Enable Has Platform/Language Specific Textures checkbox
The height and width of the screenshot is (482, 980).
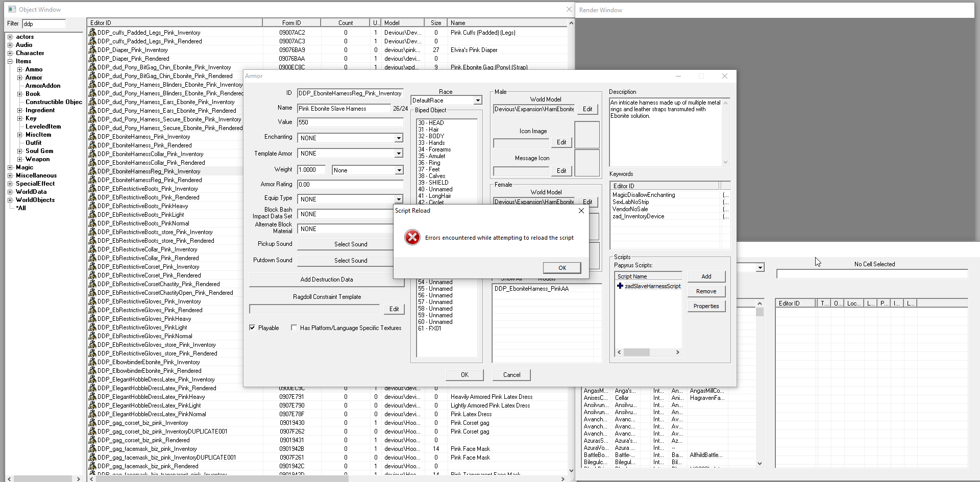tap(294, 327)
